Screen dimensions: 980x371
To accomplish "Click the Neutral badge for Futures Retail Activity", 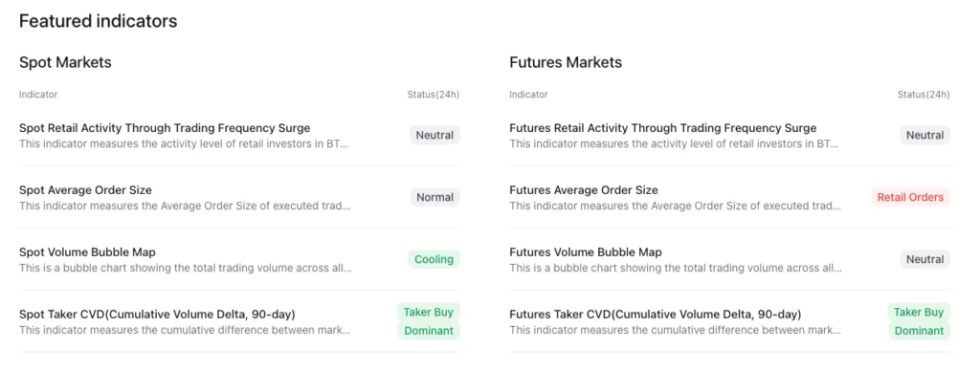I will 925,135.
